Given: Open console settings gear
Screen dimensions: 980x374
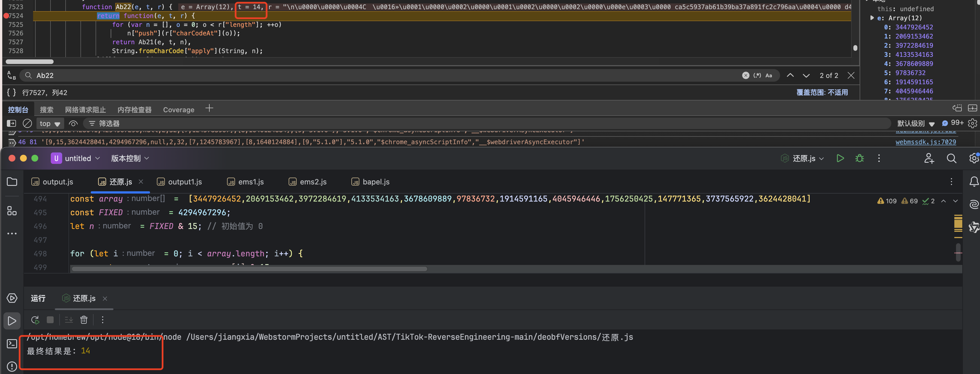Looking at the screenshot, I should click(x=972, y=123).
